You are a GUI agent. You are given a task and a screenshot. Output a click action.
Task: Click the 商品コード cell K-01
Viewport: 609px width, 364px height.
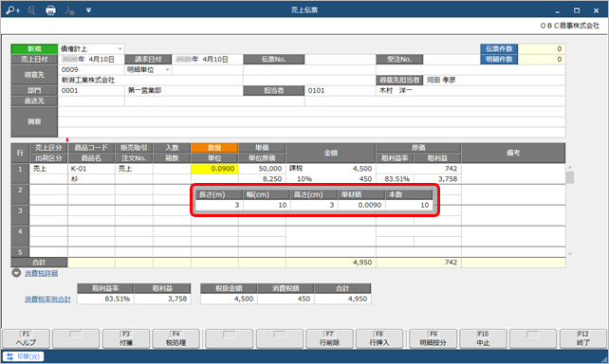91,169
